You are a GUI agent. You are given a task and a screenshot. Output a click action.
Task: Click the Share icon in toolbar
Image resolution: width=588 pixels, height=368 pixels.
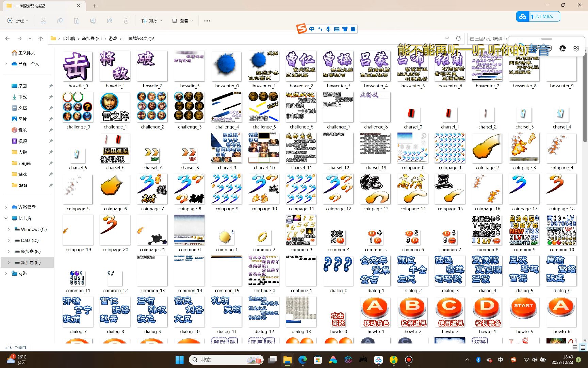tap(110, 21)
